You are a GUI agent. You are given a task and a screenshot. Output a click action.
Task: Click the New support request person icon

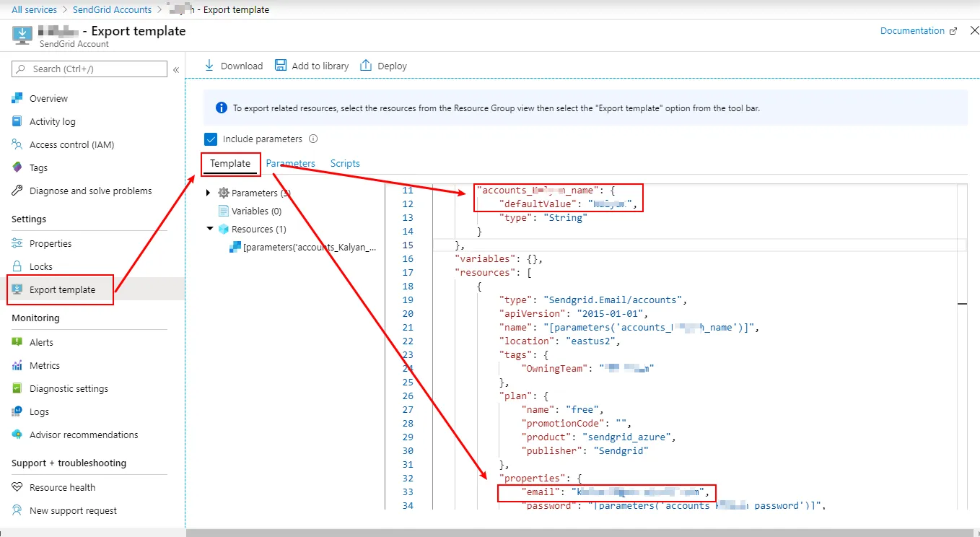point(17,510)
